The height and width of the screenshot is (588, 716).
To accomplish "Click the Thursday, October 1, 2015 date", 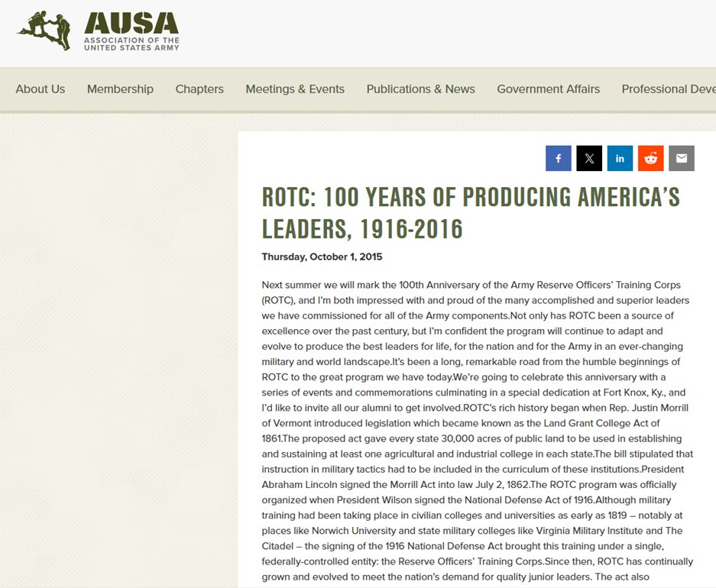I will (322, 257).
